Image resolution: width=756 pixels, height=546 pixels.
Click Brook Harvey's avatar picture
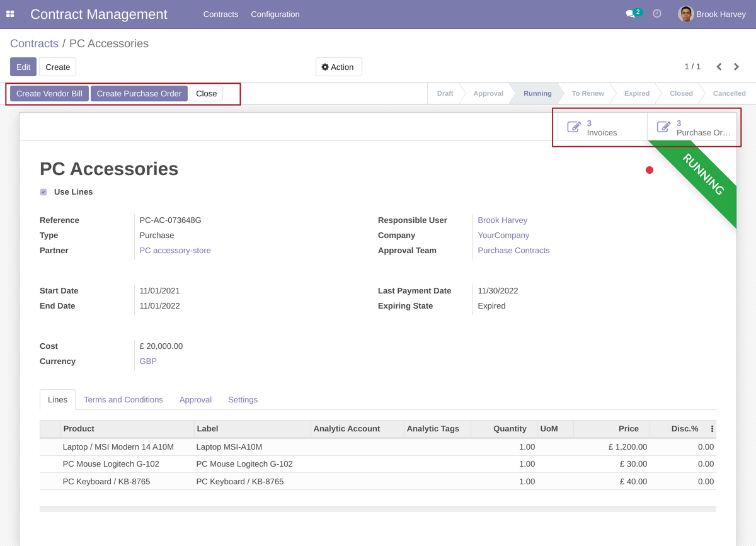pos(685,14)
